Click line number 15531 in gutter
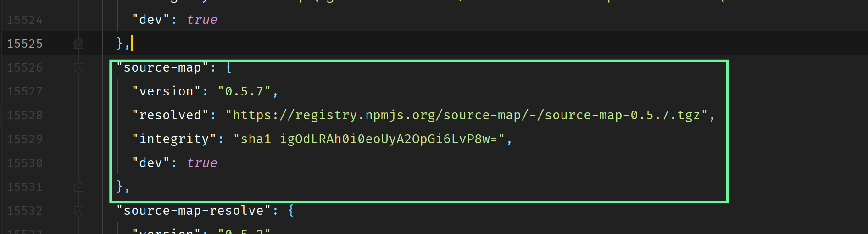This screenshot has width=868, height=234. coord(25,187)
